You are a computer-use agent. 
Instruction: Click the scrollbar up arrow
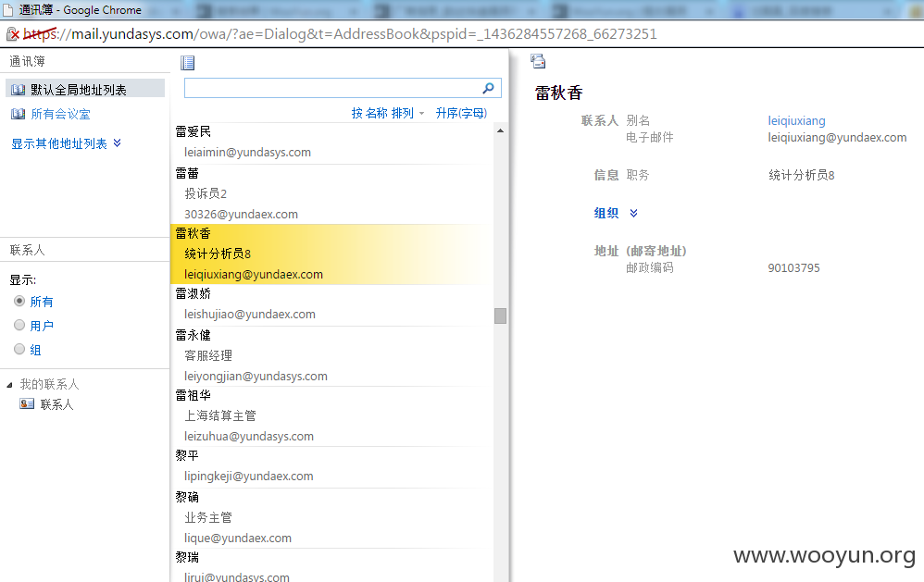(500, 130)
